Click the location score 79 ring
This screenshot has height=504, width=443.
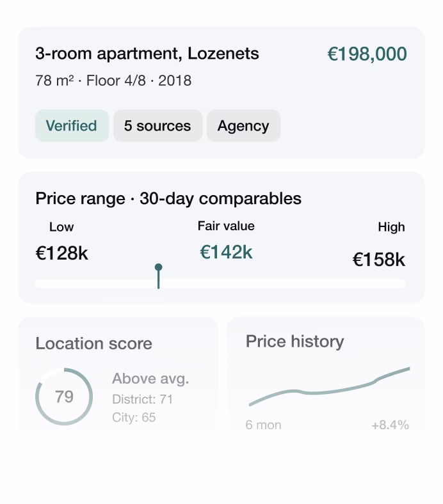point(64,397)
